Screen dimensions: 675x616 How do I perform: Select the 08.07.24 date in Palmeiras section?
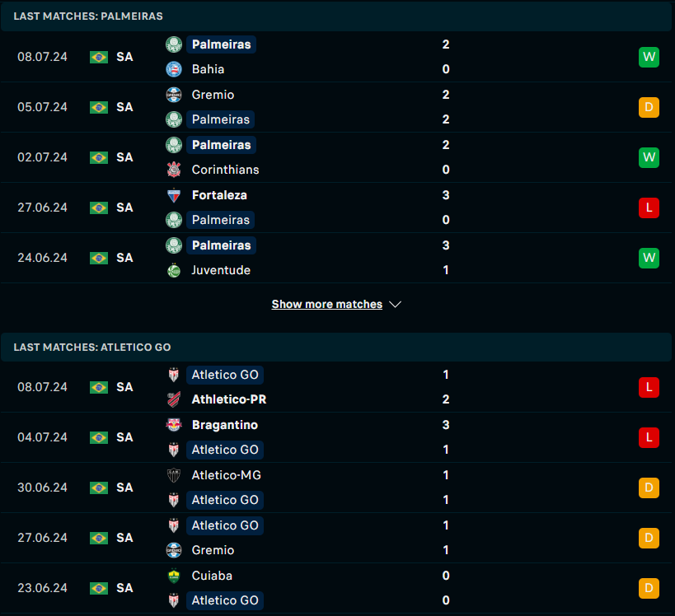point(42,57)
